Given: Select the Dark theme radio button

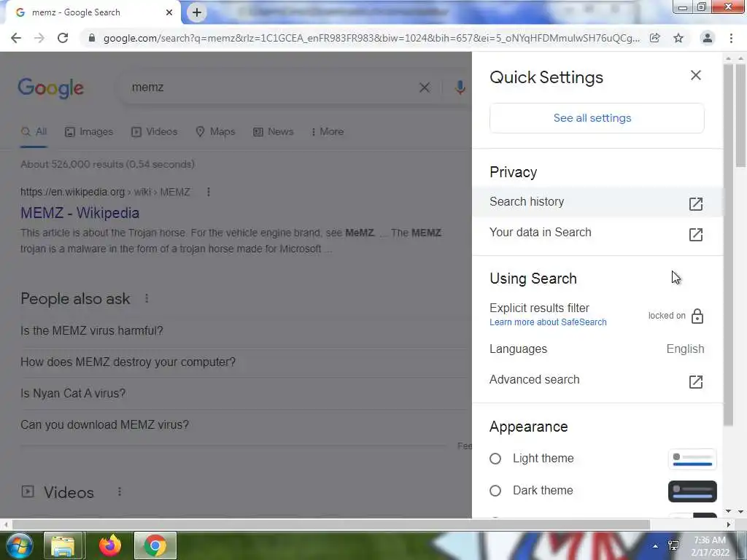Looking at the screenshot, I should pos(495,491).
